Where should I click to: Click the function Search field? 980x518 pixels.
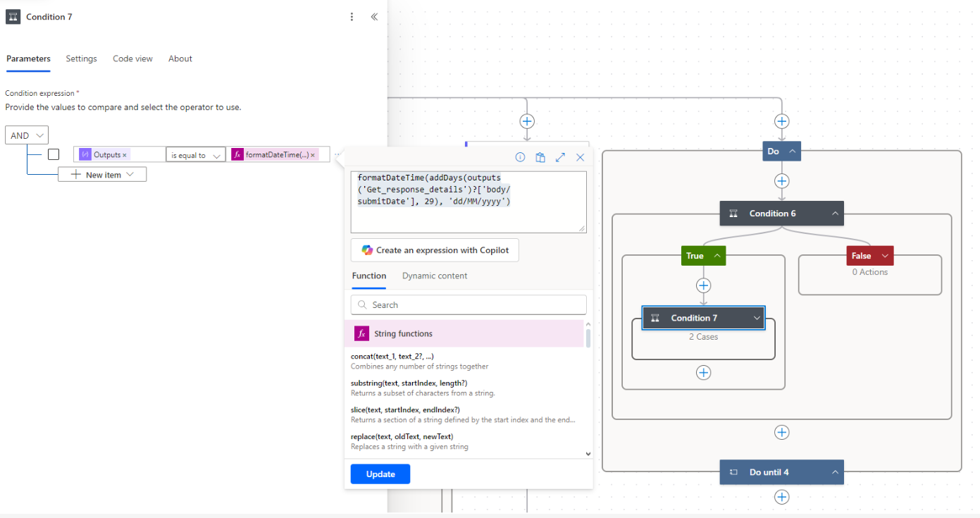[469, 304]
